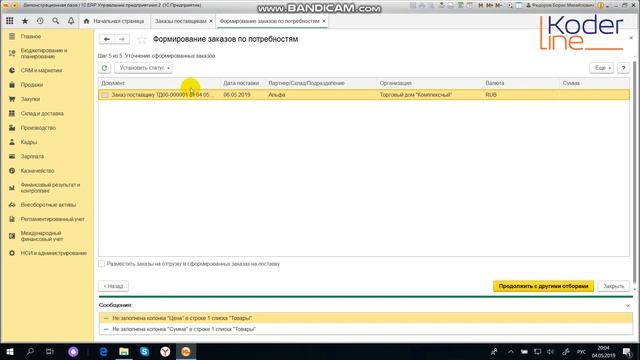Open Главное section in sidebar
Image resolution: width=640 pixels, height=360 pixels.
[31, 36]
